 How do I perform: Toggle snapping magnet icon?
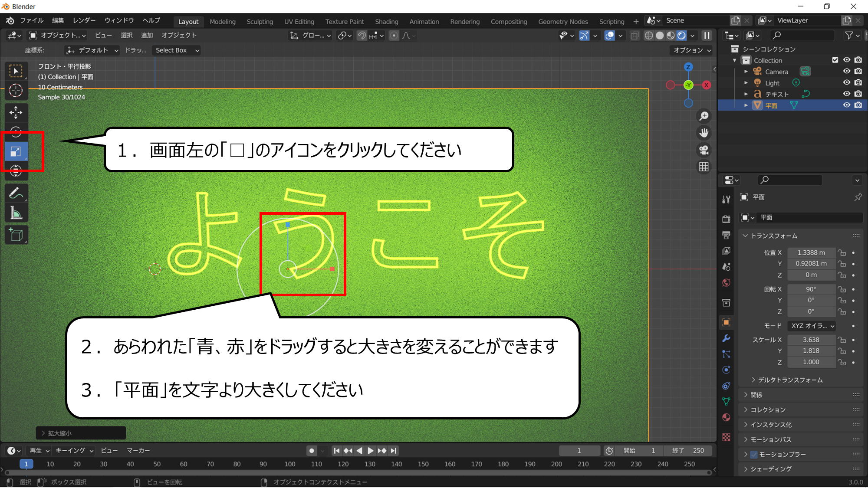point(362,36)
